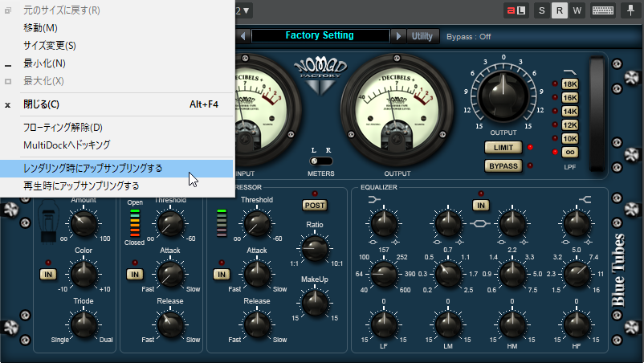The height and width of the screenshot is (363, 644).
Task: Click the LF gain knob
Action: point(384,324)
